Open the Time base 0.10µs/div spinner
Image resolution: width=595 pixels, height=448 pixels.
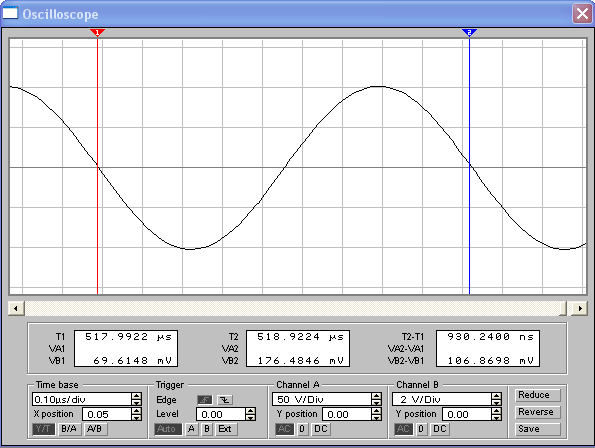(136, 399)
